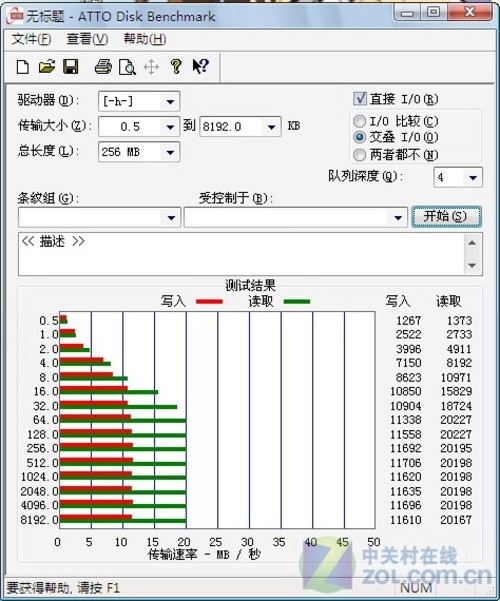Select the I/O 比较 radio button
The width and height of the screenshot is (500, 601).
pyautogui.click(x=359, y=122)
